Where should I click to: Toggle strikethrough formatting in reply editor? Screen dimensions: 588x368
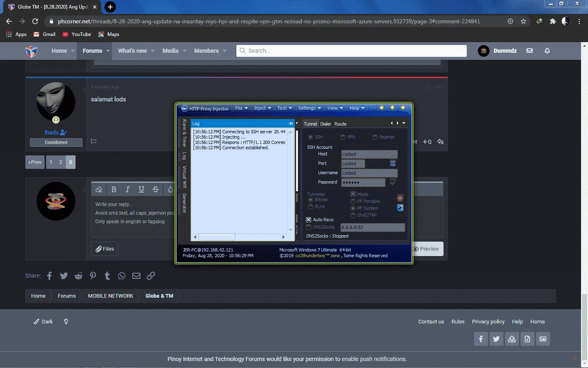(155, 189)
